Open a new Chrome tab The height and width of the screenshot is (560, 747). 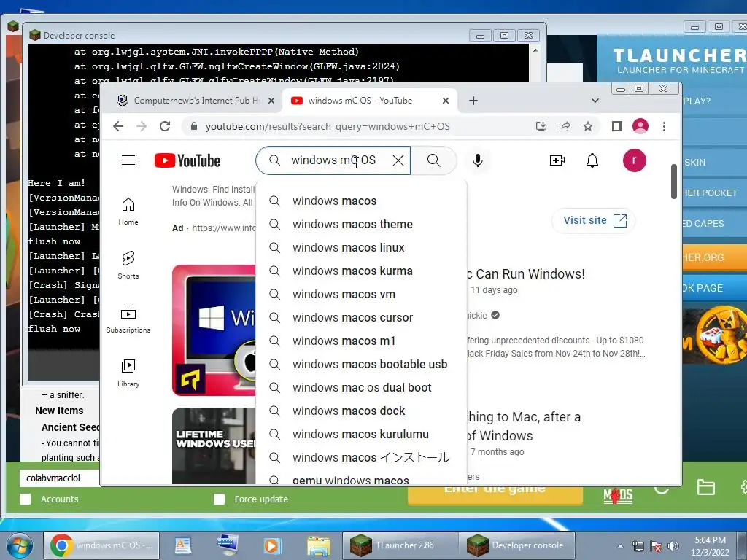coord(473,101)
